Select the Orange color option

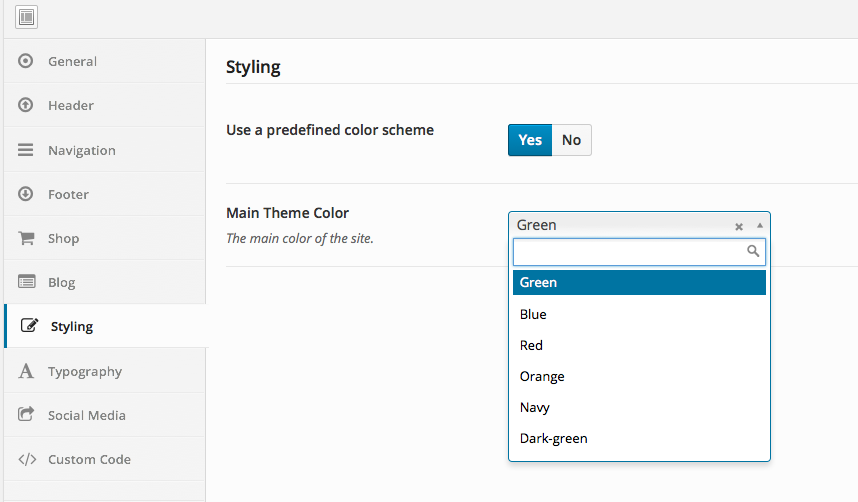(x=542, y=376)
